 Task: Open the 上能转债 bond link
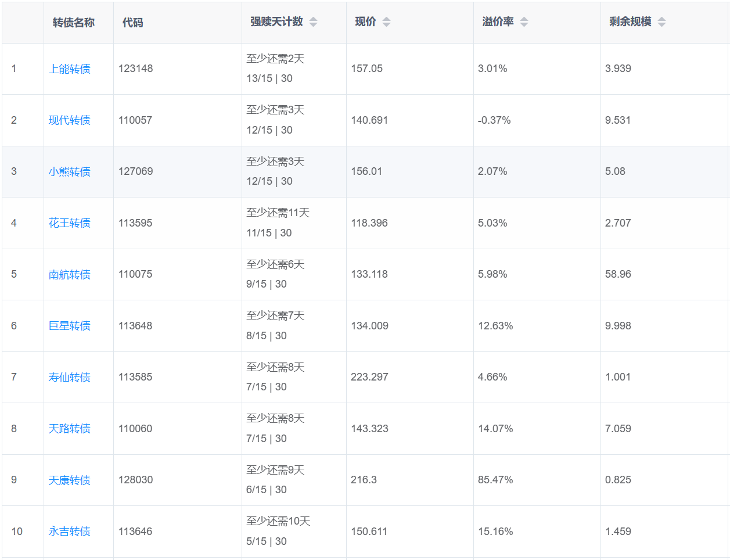pos(70,69)
